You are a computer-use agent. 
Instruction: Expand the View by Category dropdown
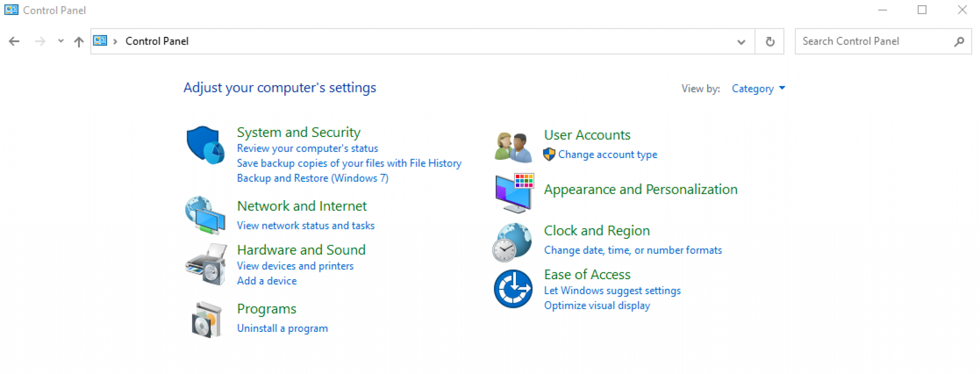click(758, 89)
